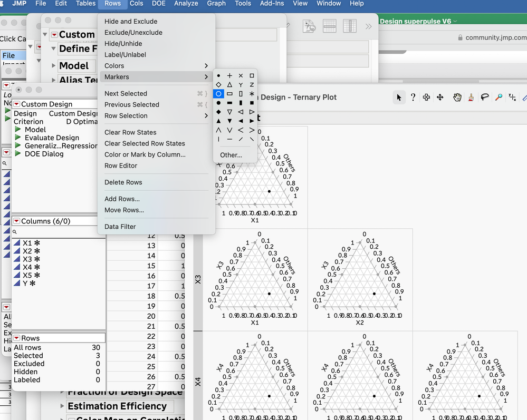Expand the Model outline section
This screenshot has width=527, height=420.
(54, 66)
